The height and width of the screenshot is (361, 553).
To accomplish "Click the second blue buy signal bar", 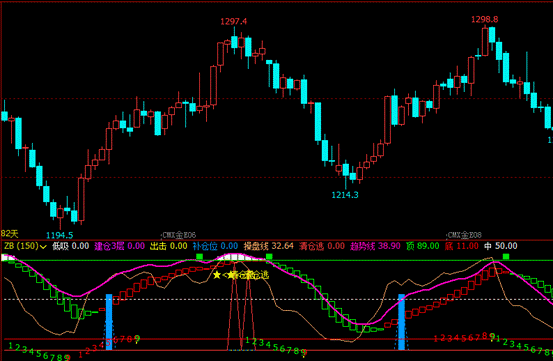I will pos(401,322).
